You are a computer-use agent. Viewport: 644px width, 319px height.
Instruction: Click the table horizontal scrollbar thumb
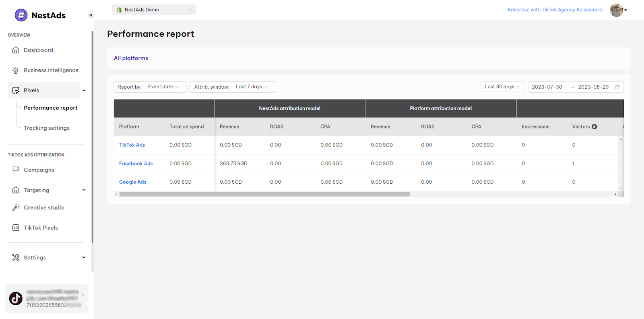pyautogui.click(x=265, y=194)
